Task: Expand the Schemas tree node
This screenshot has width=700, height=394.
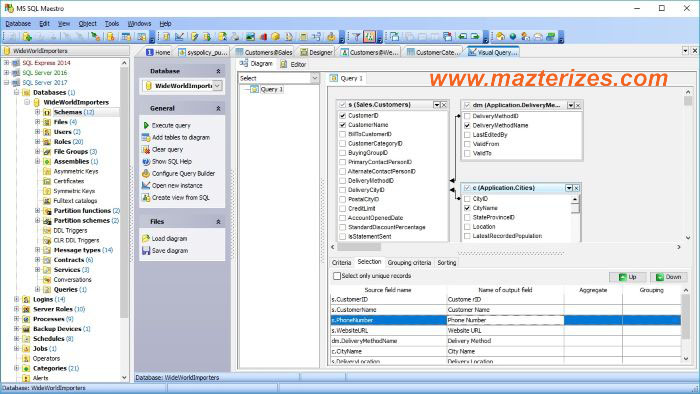Action: 38,112
